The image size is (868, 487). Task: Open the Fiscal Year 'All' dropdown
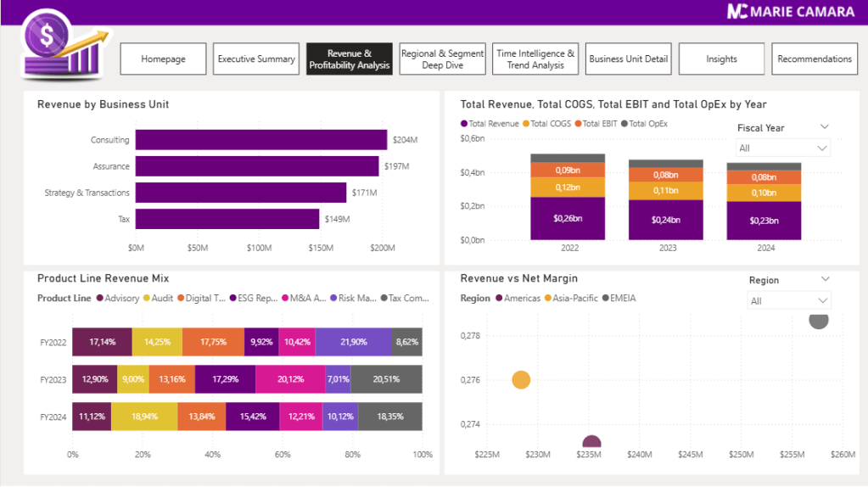[781, 148]
